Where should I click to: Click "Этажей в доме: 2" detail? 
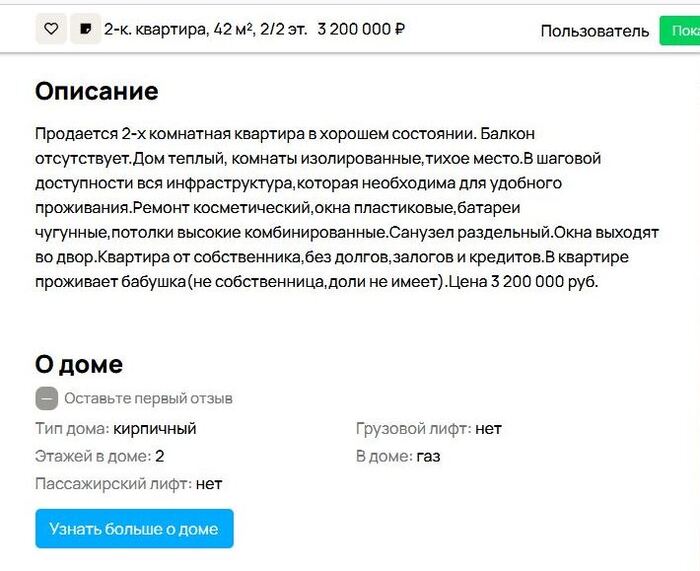click(100, 456)
